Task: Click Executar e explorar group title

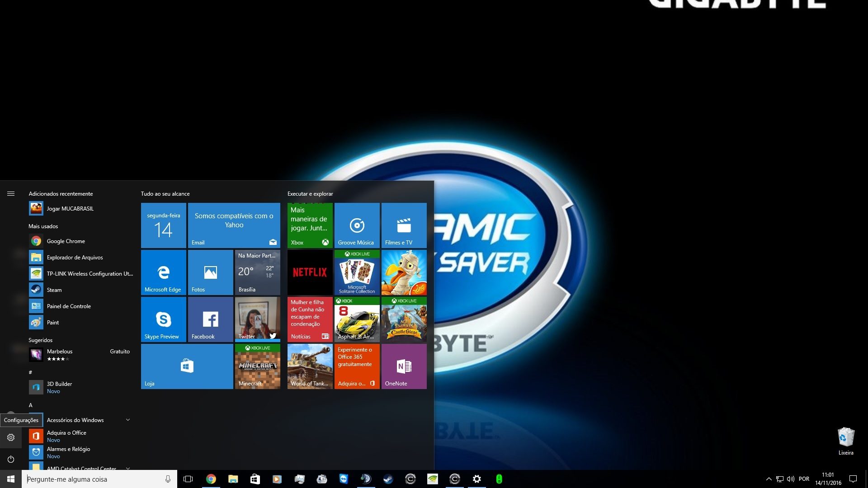Action: [310, 194]
